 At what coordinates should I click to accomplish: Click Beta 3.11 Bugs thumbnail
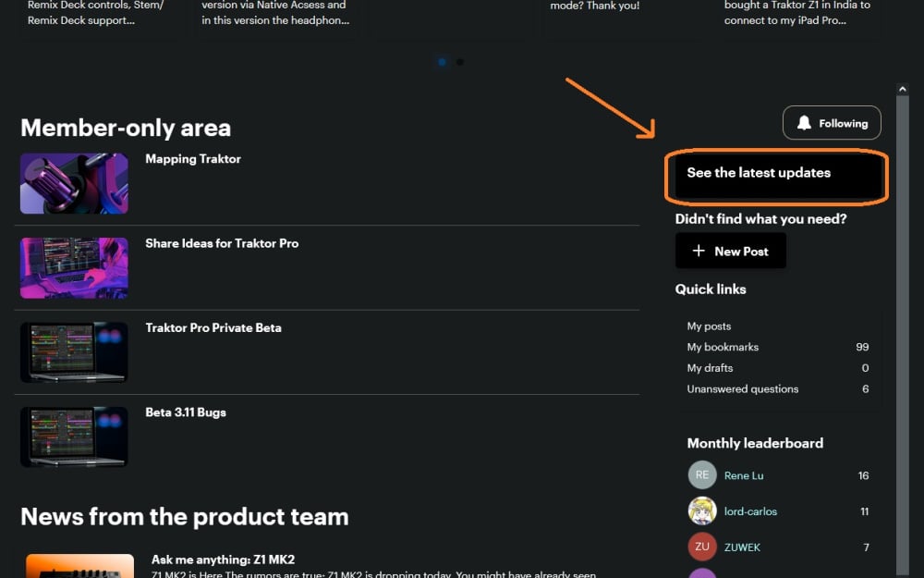[74, 437]
